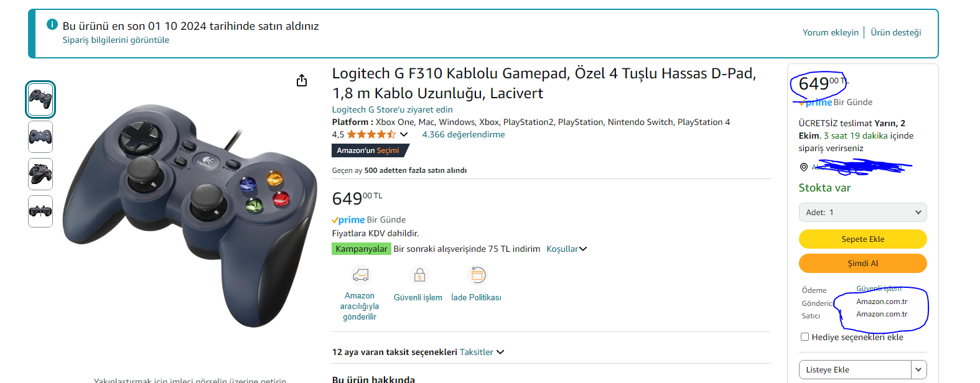This screenshot has height=383, width=980.
Task: Open the 4.366 değerlendirme reviews link
Action: pos(463,134)
